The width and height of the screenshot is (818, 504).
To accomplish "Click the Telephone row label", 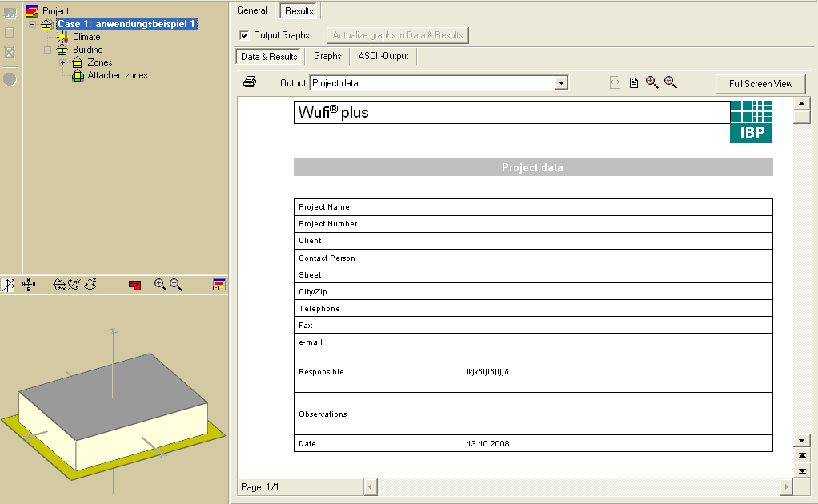I will pos(319,309).
